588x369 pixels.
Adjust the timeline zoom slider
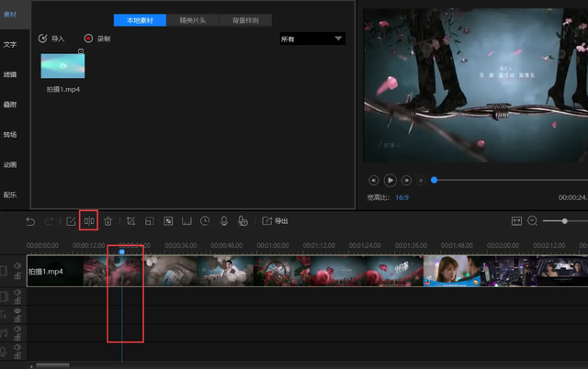(x=564, y=221)
